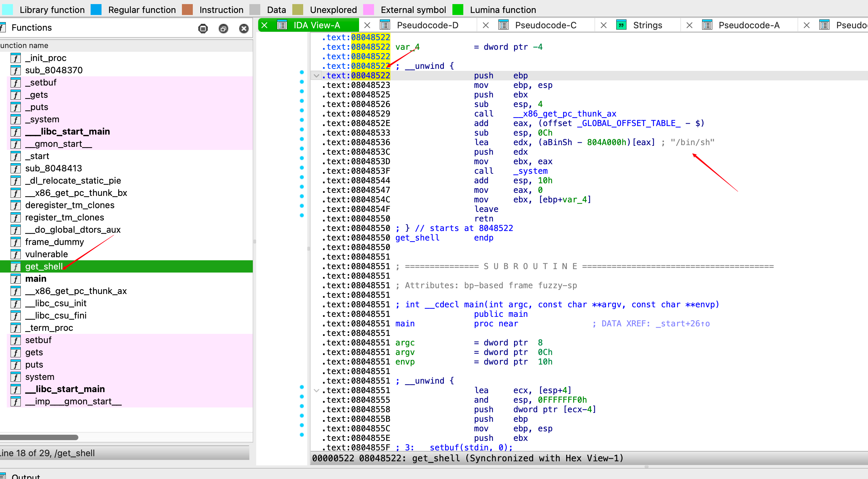
Task: Select the _term_proc function
Action: point(126,328)
